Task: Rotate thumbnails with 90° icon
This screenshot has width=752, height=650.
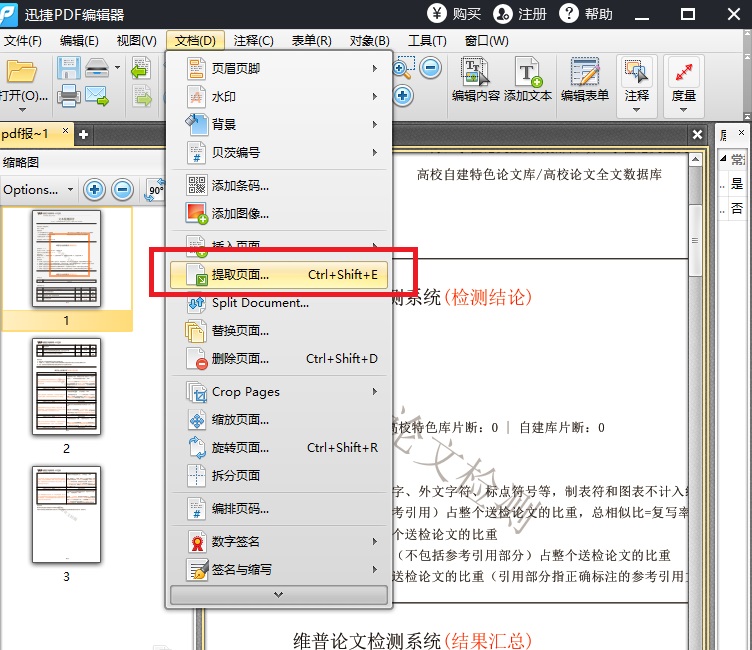Action: [x=154, y=189]
